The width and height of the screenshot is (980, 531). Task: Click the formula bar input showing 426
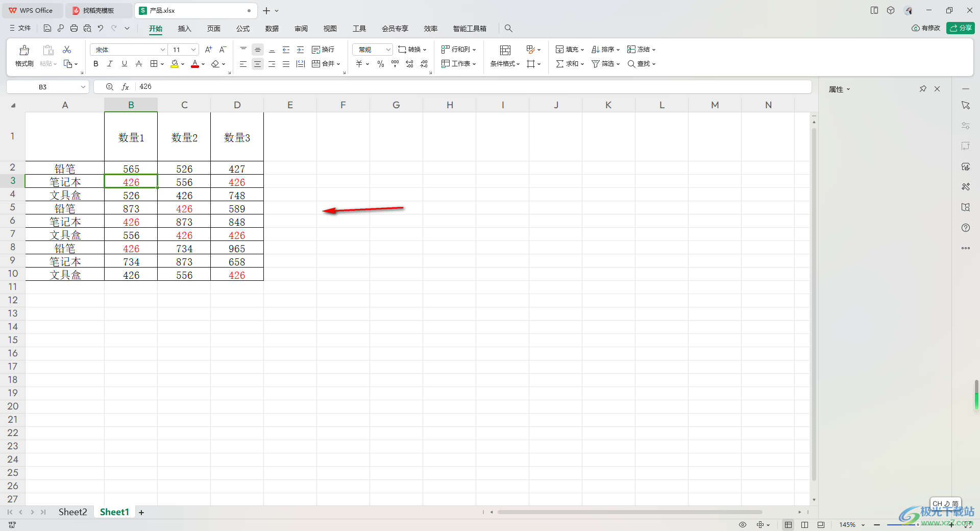[x=472, y=87]
